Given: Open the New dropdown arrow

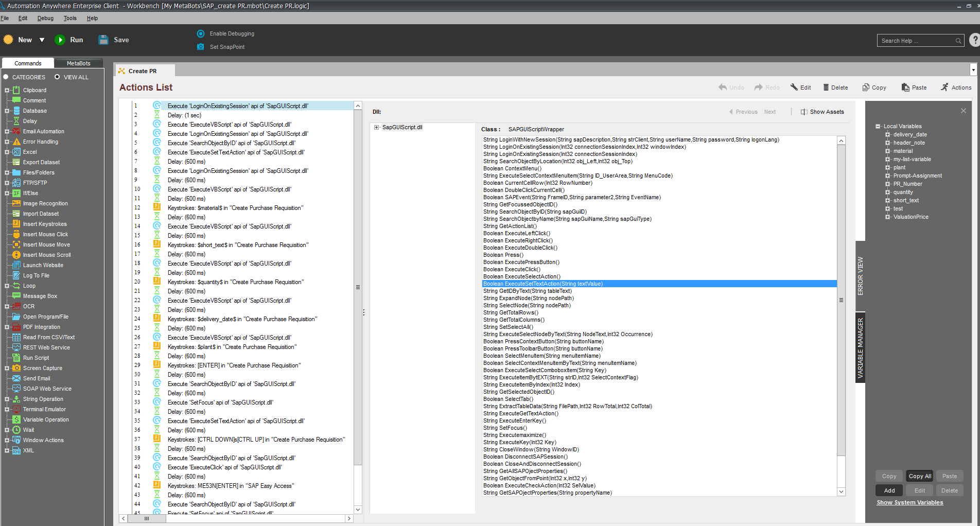Looking at the screenshot, I should 42,40.
